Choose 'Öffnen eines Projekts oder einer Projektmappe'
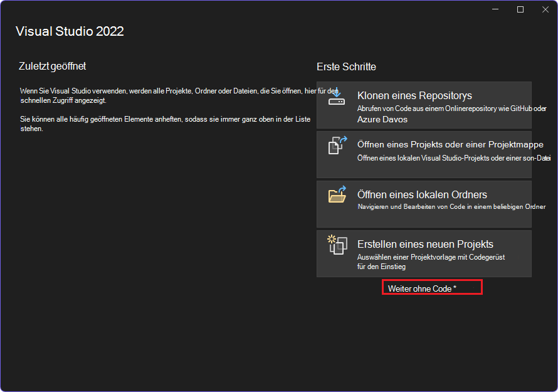 450,144
